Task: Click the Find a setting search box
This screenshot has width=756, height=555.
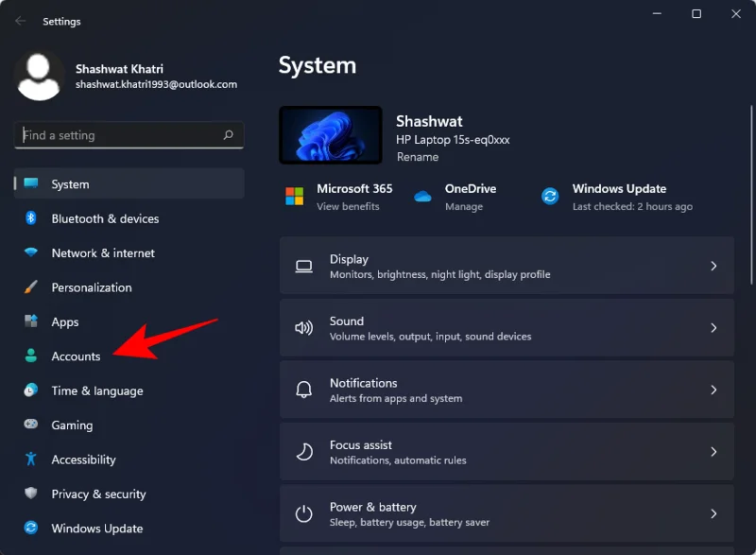Action: (128, 135)
